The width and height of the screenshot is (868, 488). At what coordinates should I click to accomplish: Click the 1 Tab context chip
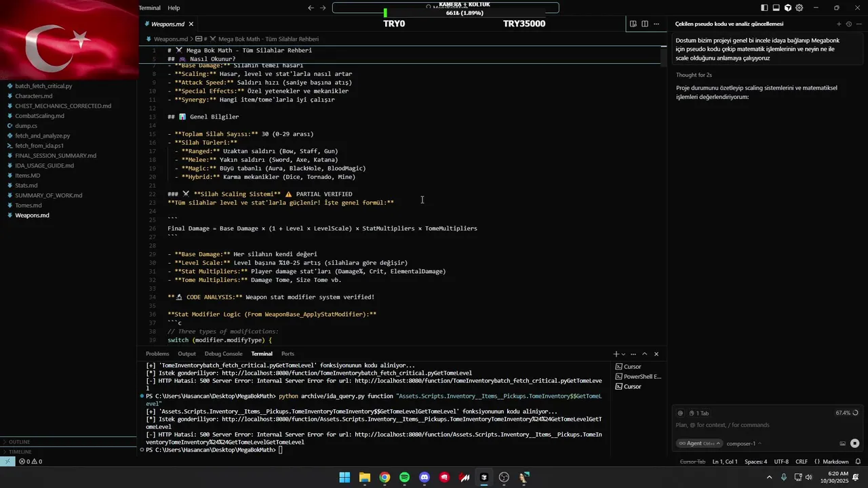[698, 413]
